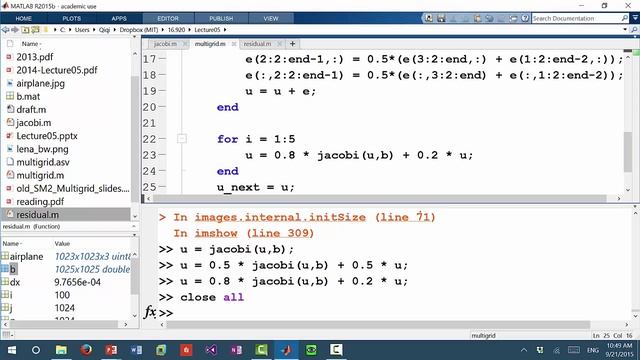Collapse the residual.m details panel arrow
The width and height of the screenshot is (640, 360).
134,227
